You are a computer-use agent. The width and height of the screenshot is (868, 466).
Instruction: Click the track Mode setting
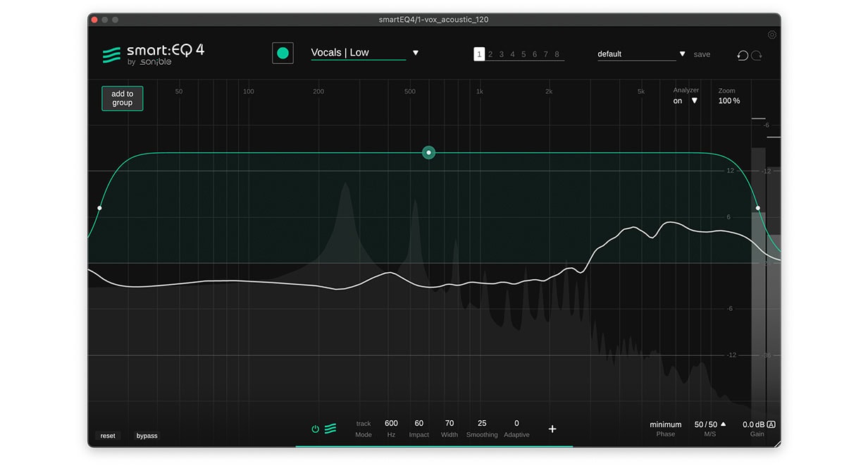tap(364, 424)
